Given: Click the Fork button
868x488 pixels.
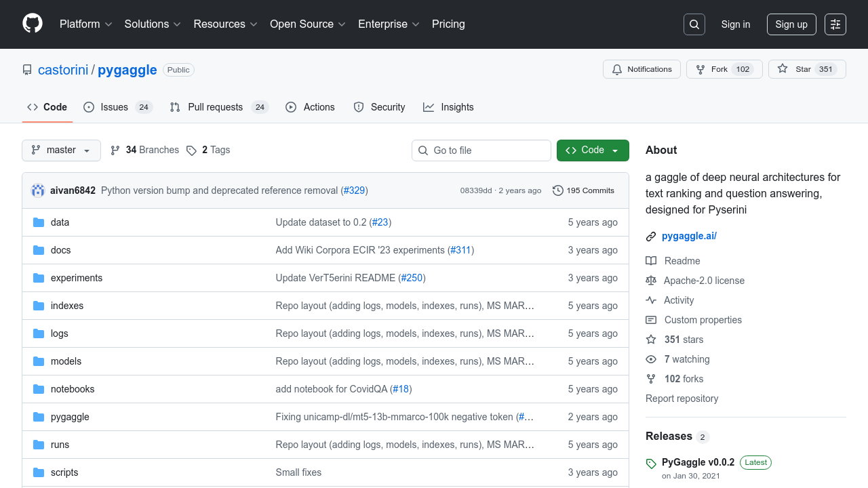Looking at the screenshot, I should click(x=724, y=68).
